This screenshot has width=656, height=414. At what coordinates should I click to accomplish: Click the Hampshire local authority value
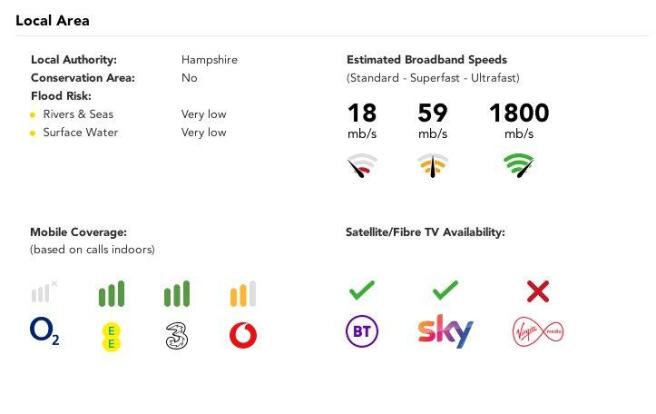click(209, 60)
